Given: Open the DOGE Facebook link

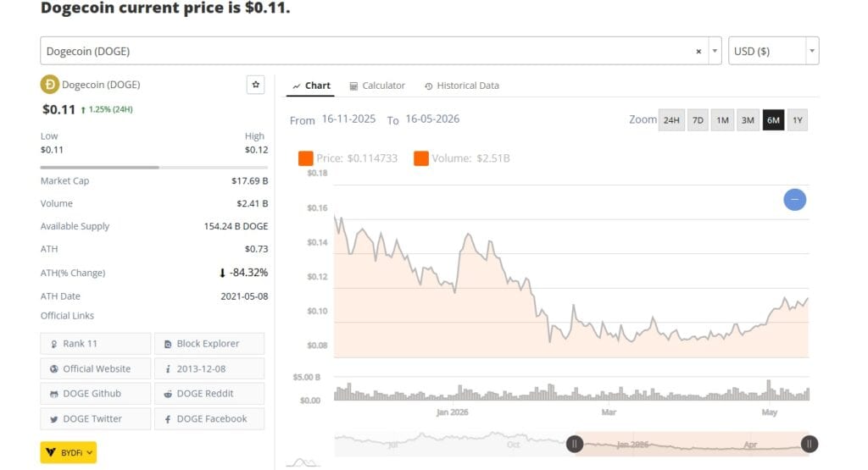Looking at the screenshot, I should (x=209, y=419).
